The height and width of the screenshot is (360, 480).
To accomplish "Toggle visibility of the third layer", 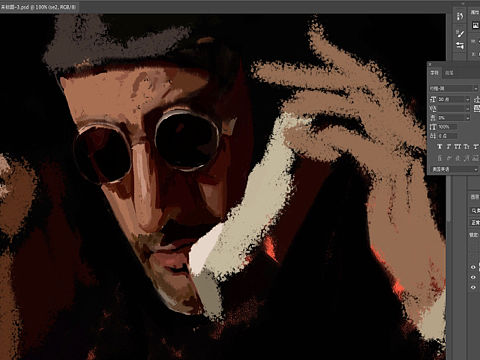I will (x=473, y=287).
